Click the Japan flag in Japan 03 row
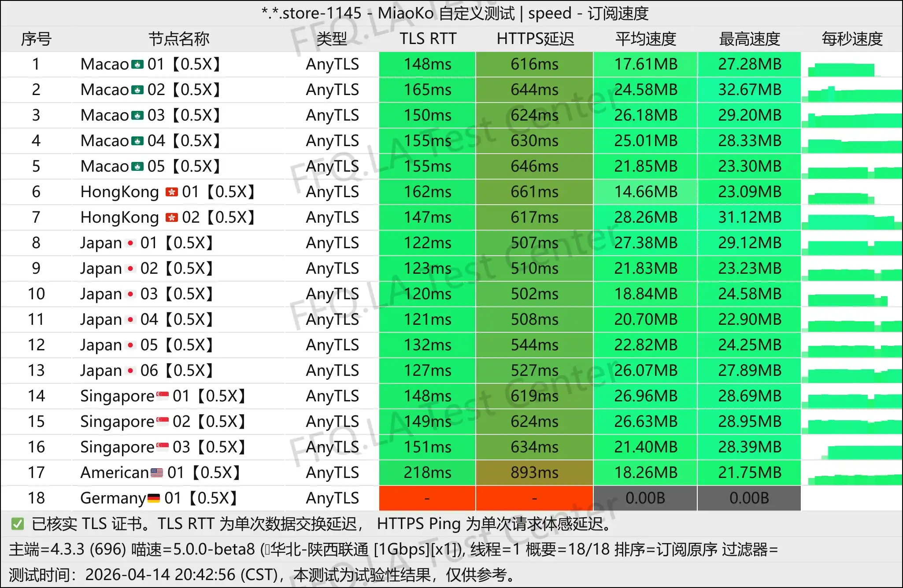 pyautogui.click(x=130, y=294)
